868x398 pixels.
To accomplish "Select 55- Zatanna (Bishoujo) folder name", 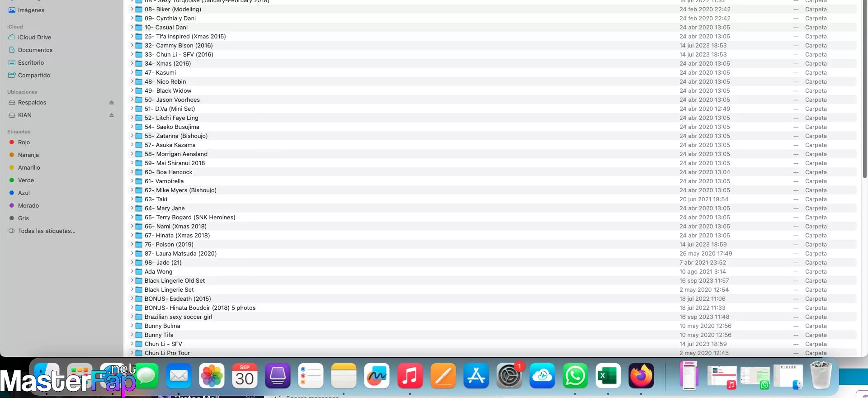I will click(176, 136).
